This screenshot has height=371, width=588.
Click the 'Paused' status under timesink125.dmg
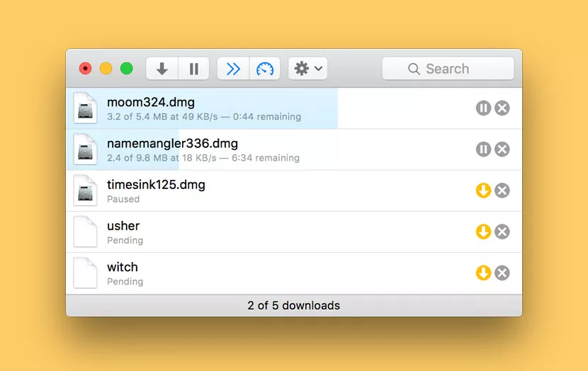(123, 199)
